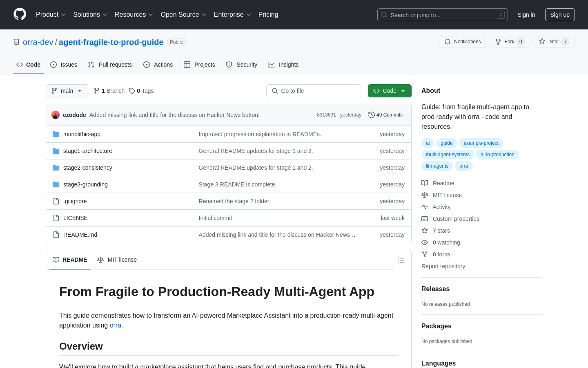Click the ai topic tag
This screenshot has width=588, height=368.
(x=428, y=143)
